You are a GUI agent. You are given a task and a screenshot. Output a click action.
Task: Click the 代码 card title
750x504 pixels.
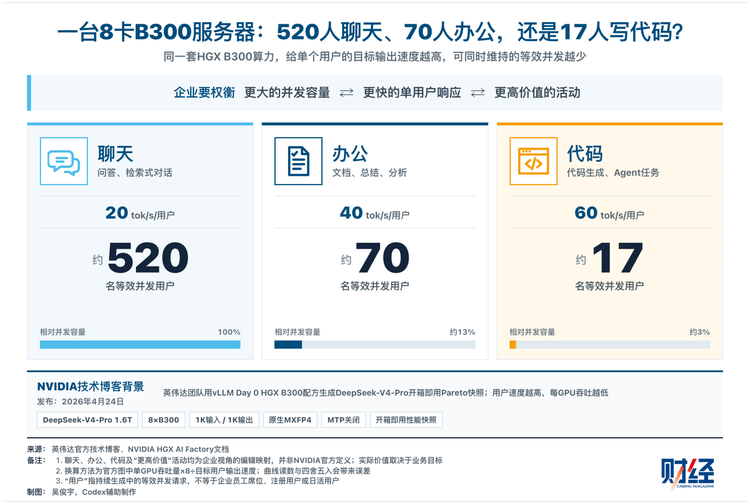pos(585,154)
